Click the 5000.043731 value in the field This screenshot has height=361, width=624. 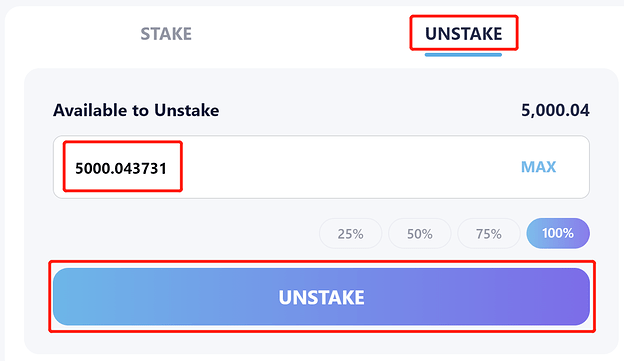(x=121, y=168)
